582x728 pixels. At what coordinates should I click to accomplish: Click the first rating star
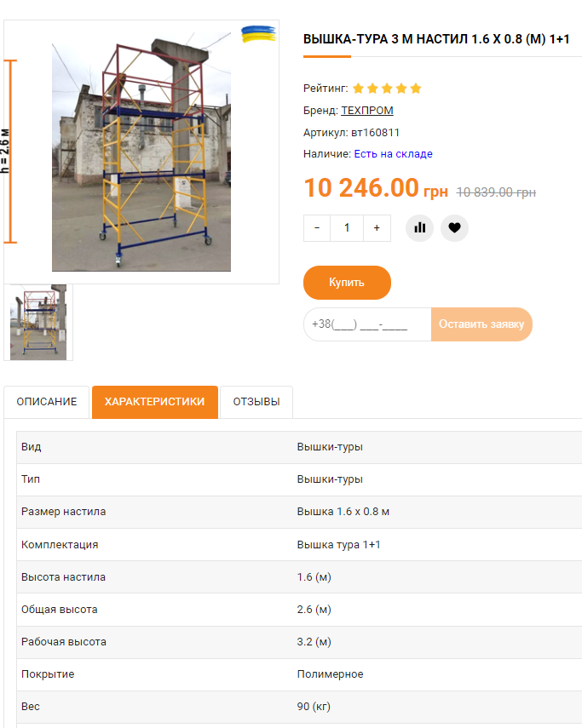point(358,89)
